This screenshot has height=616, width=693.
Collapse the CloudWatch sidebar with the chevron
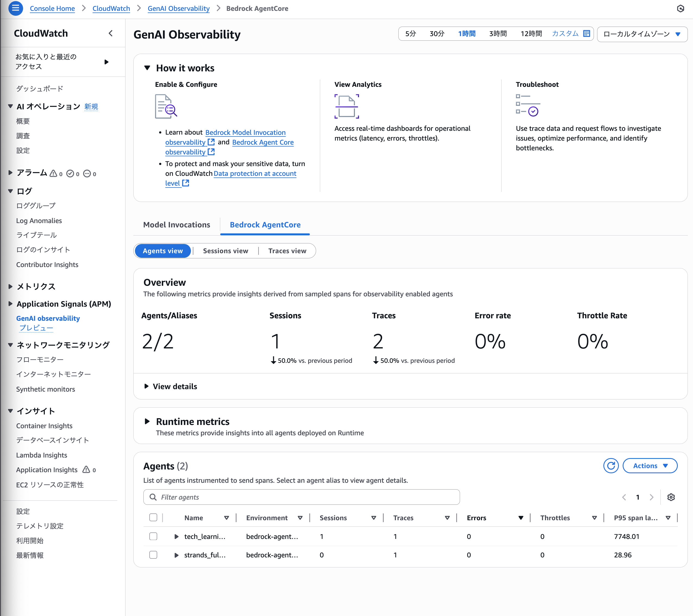(x=111, y=33)
